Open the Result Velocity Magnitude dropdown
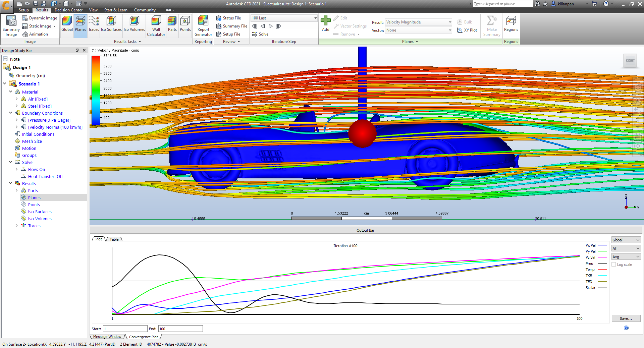Screen dimensions: 644x348 (x=419, y=22)
